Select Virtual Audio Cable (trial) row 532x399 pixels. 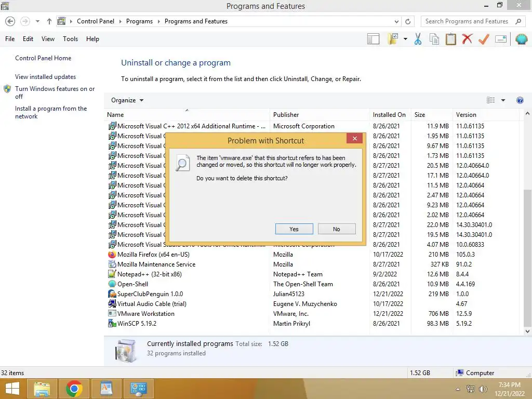tap(312, 303)
